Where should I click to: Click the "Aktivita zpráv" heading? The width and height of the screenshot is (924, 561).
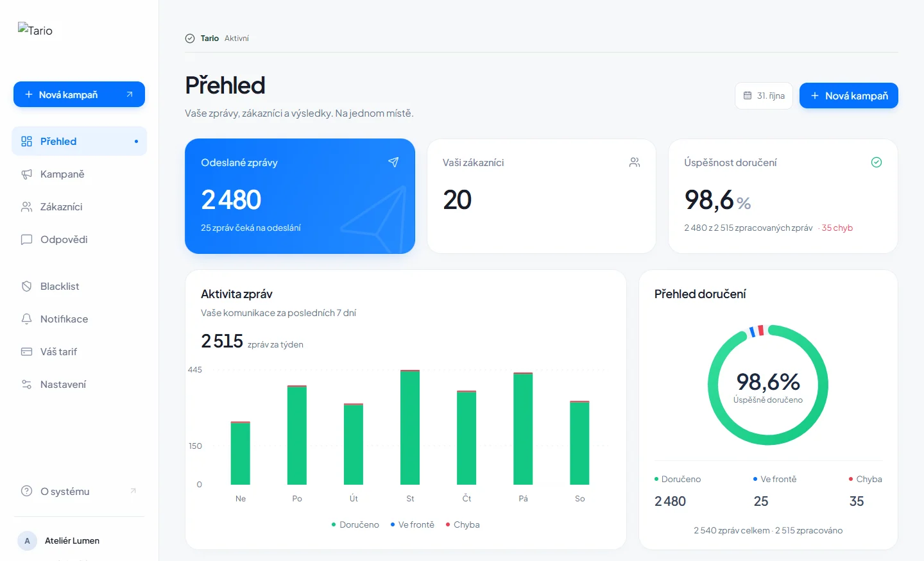[237, 294]
